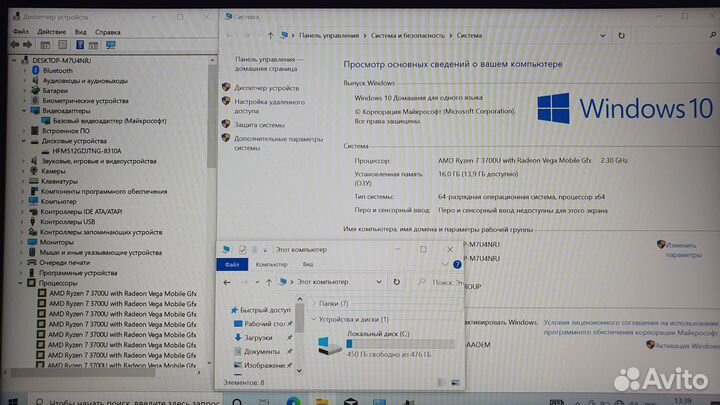Expand the Контроллеры IDE ATA/ATAPI category

(x=22, y=212)
